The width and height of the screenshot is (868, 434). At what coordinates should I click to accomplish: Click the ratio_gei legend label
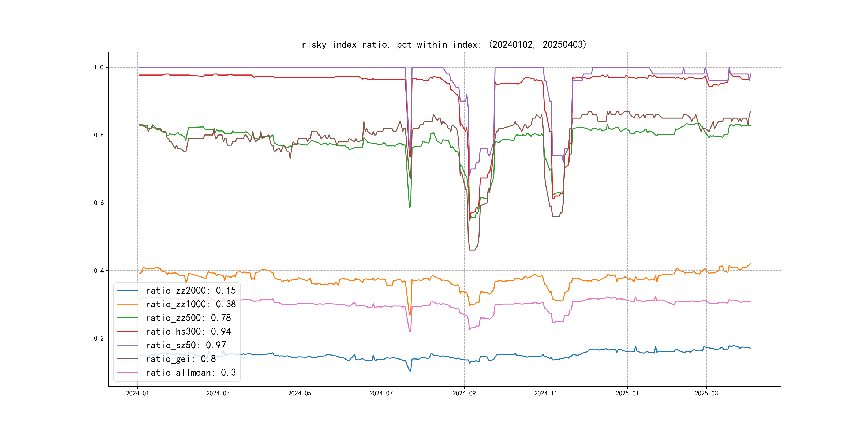click(181, 359)
